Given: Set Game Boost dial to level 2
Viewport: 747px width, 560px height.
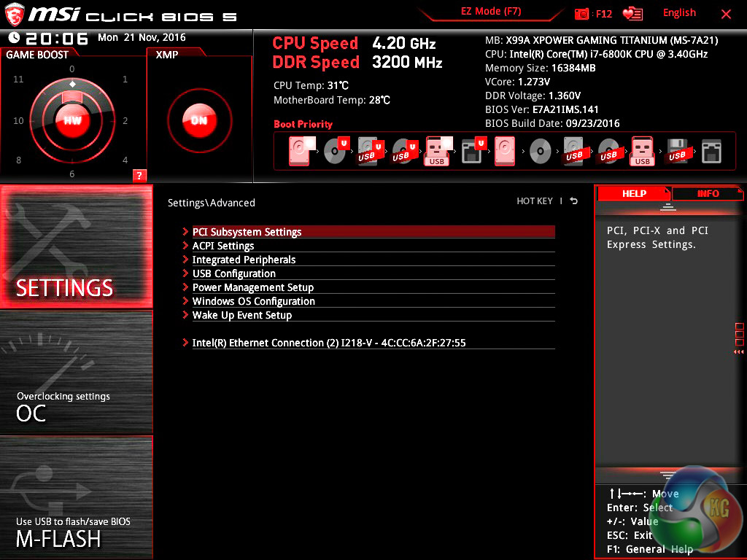Looking at the screenshot, I should click(125, 121).
